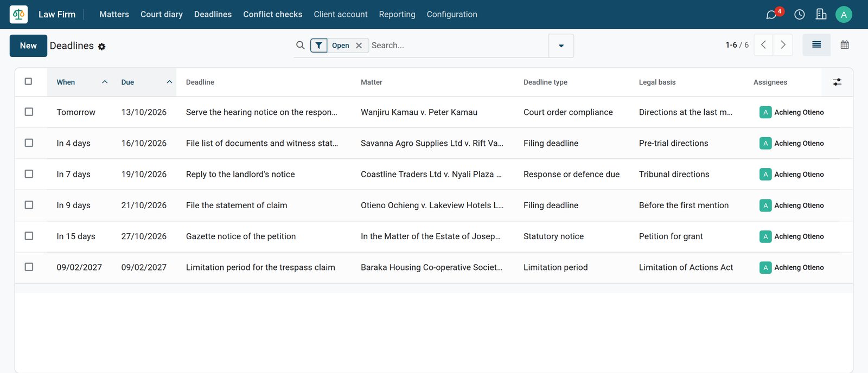Sort by the Due column header
The height and width of the screenshot is (373, 868).
tap(144, 82)
